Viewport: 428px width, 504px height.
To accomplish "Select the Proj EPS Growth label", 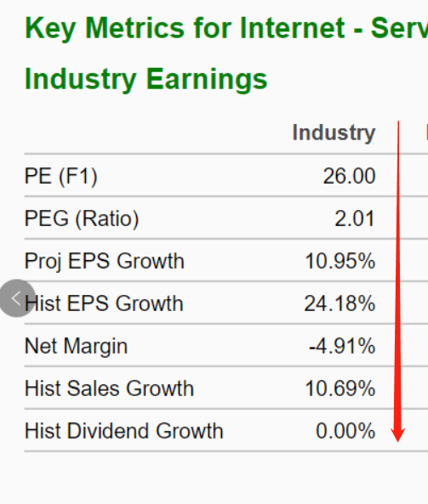I will point(105,261).
